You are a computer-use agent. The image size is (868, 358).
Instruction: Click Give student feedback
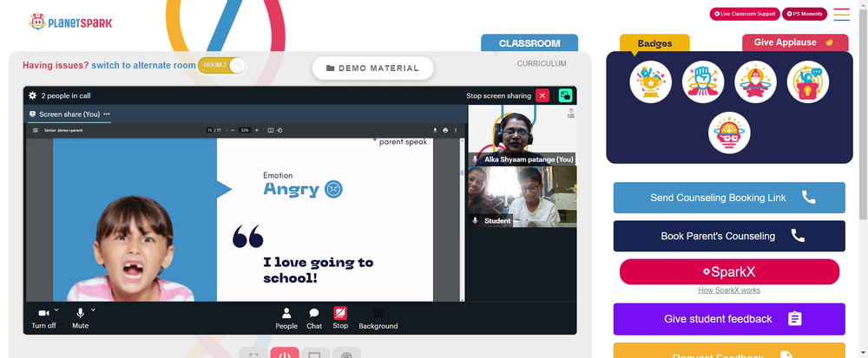coord(729,319)
